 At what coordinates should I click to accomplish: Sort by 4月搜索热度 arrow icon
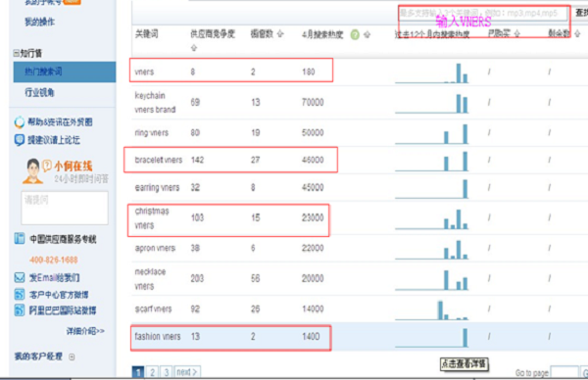pos(367,35)
